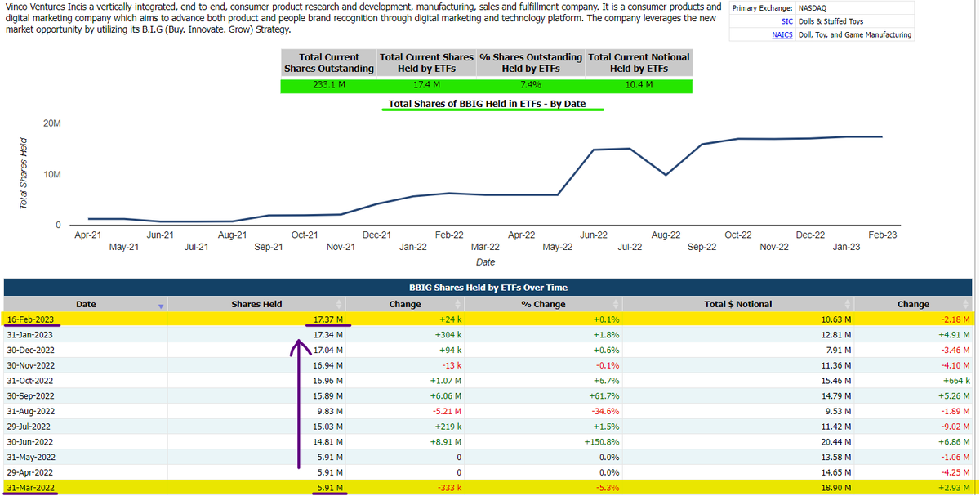Click the sort control on % Change header

pyautogui.click(x=616, y=304)
